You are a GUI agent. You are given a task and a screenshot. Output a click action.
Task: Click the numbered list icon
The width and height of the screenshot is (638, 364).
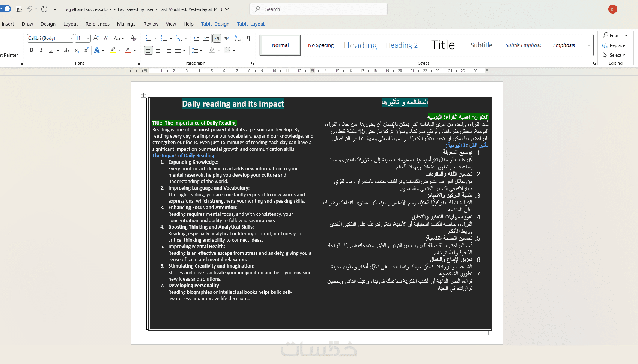click(x=164, y=38)
